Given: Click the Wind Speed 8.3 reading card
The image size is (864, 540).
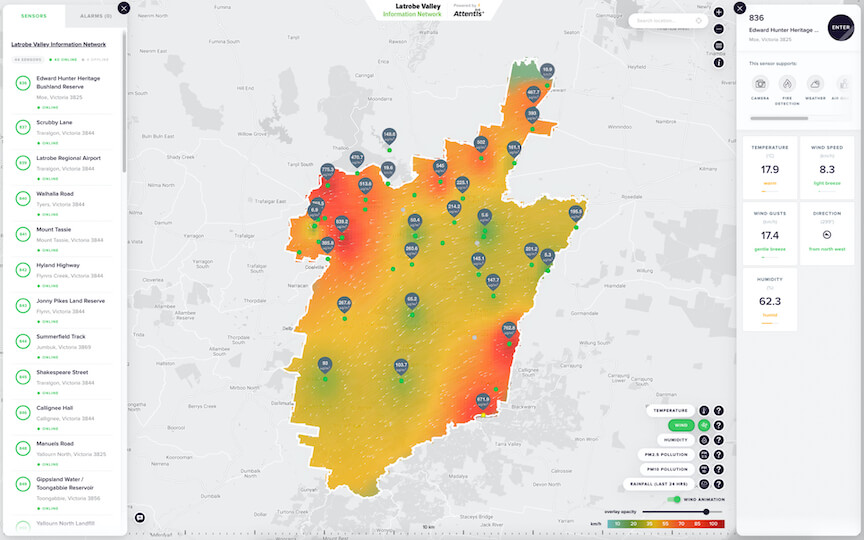Looking at the screenshot, I should [x=827, y=168].
